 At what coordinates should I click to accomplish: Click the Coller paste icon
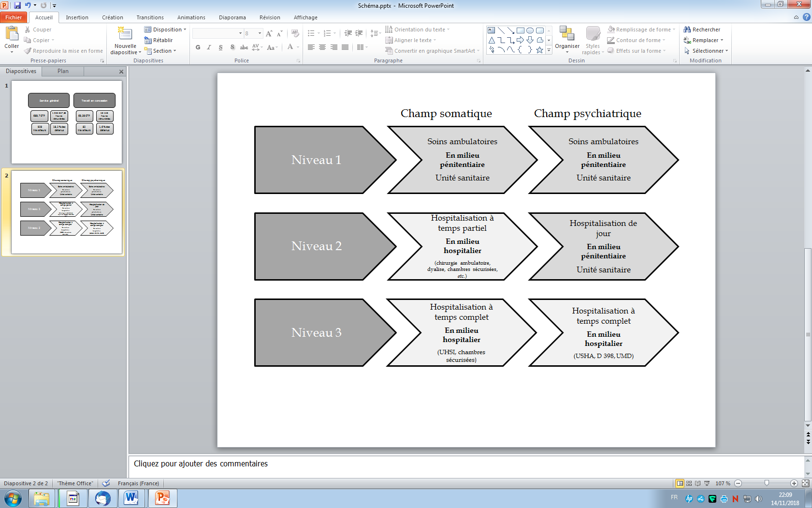tap(12, 34)
